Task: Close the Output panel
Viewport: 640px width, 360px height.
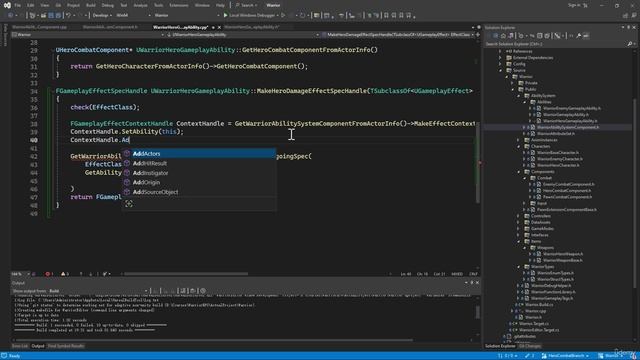Action: pyautogui.click(x=477, y=282)
